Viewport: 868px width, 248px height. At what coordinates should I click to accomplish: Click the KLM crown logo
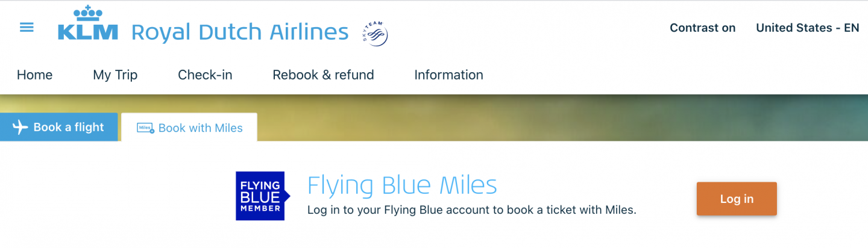pyautogui.click(x=87, y=24)
